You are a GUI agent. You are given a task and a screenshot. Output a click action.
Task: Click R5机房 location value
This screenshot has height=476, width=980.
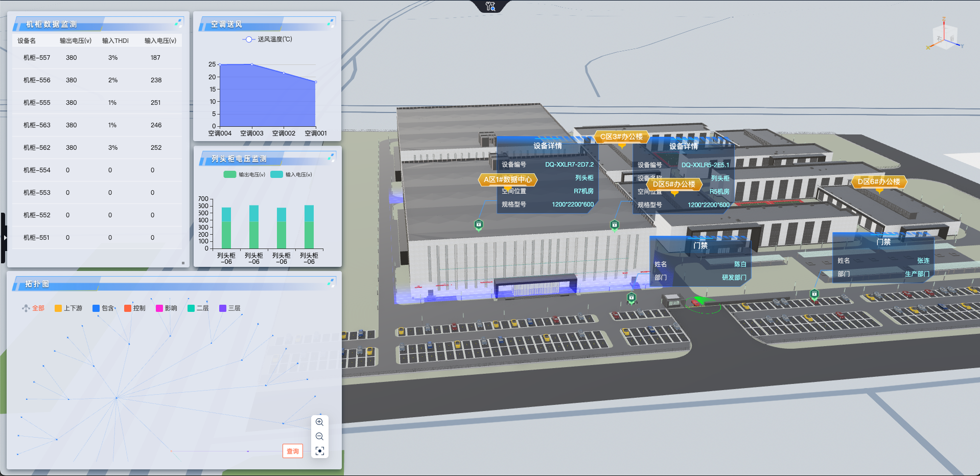coord(719,192)
